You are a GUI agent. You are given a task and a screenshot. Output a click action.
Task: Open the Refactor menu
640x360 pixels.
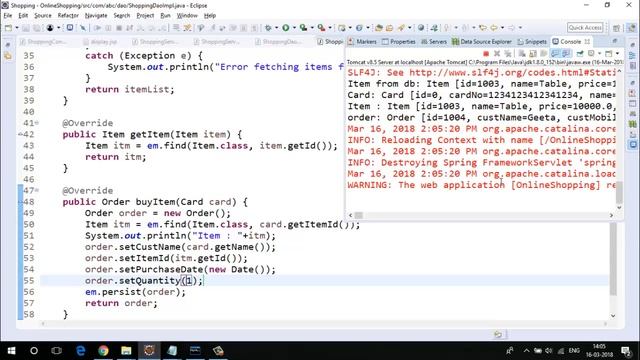68,16
